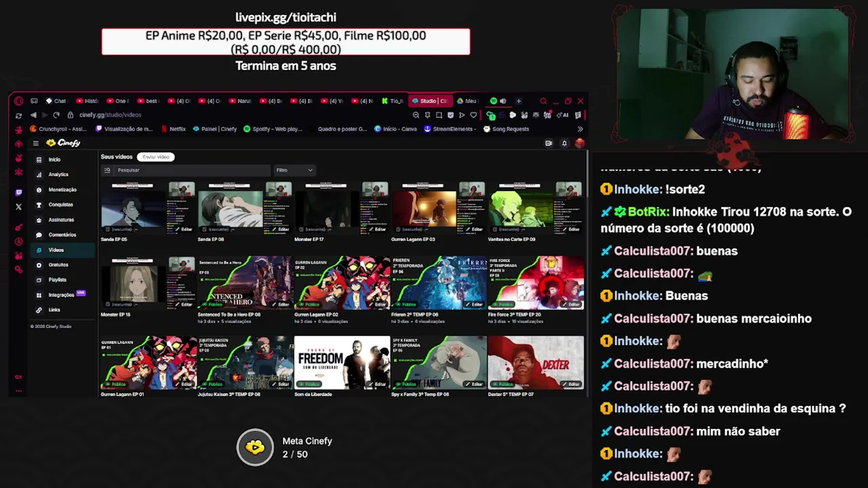Open the Comentários sidebar item

[x=62, y=235]
